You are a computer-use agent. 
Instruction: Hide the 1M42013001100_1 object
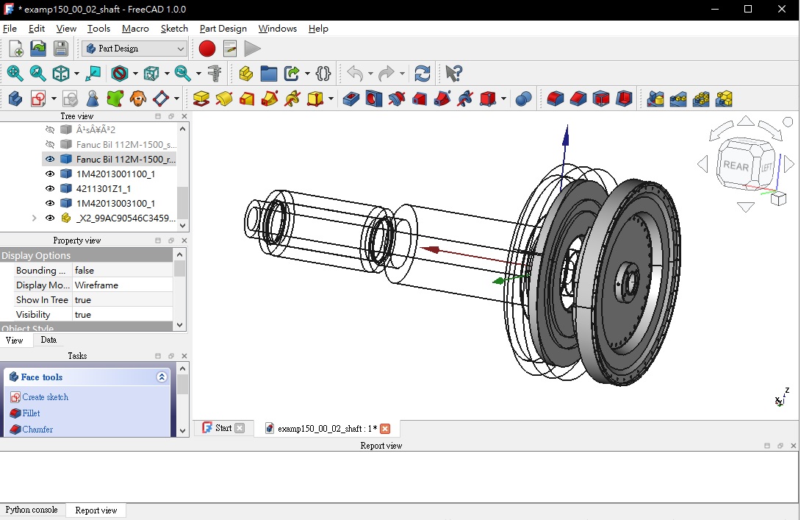pyautogui.click(x=50, y=174)
